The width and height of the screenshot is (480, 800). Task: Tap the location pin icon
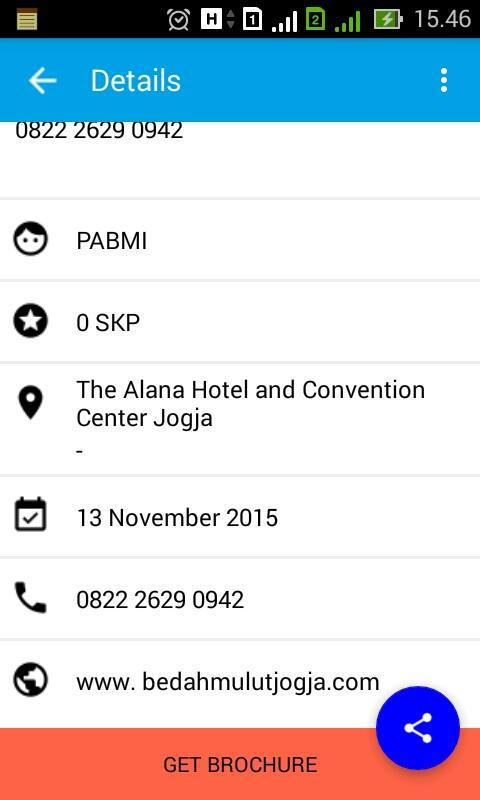[31, 403]
